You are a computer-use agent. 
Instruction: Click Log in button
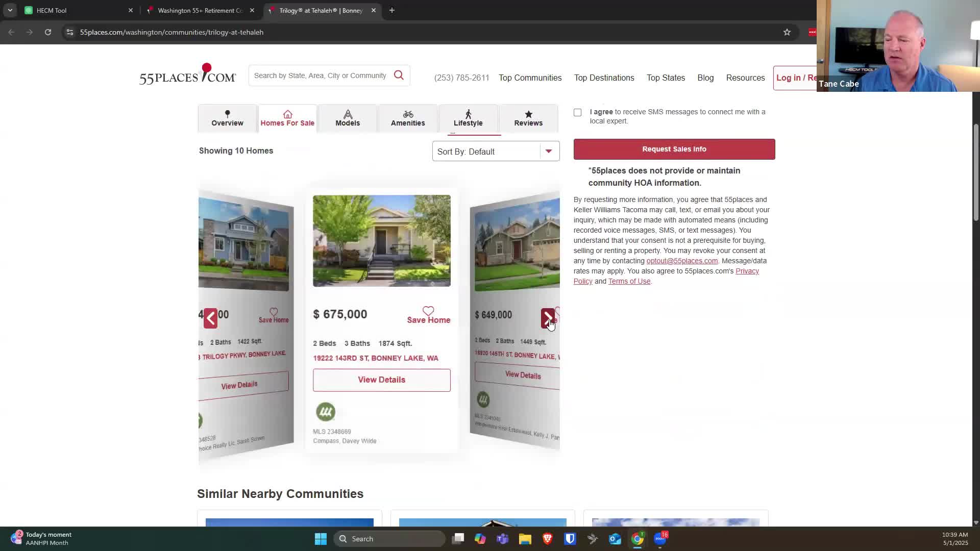click(795, 78)
